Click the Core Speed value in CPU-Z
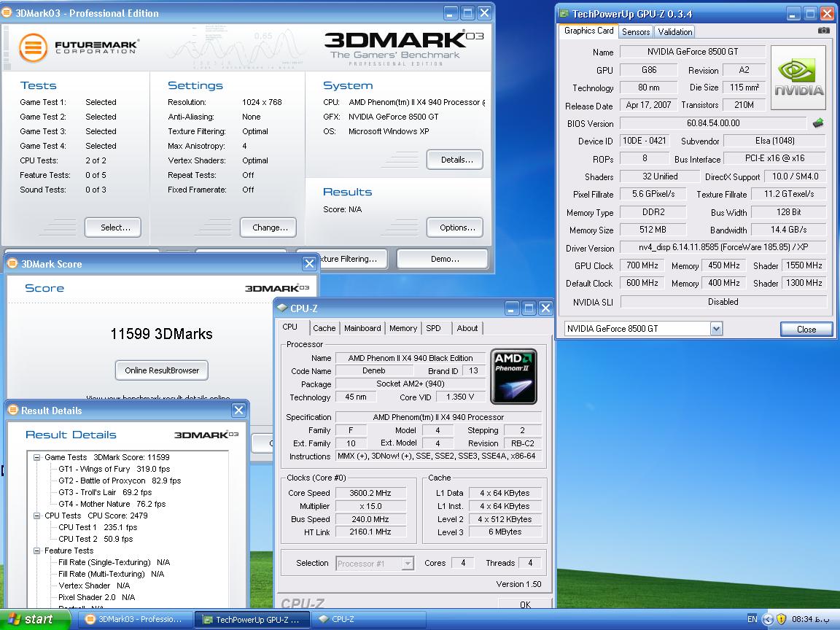Image resolution: width=840 pixels, height=630 pixels. (x=370, y=493)
